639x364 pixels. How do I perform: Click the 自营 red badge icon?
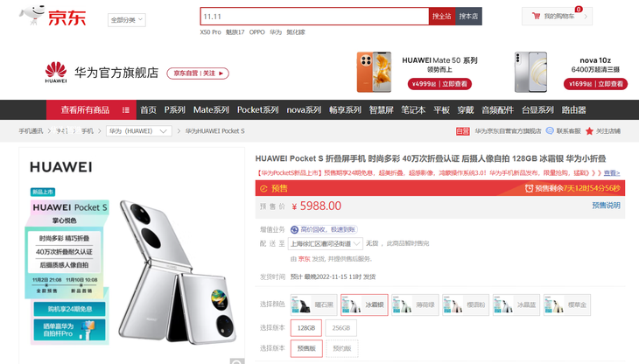[462, 131]
